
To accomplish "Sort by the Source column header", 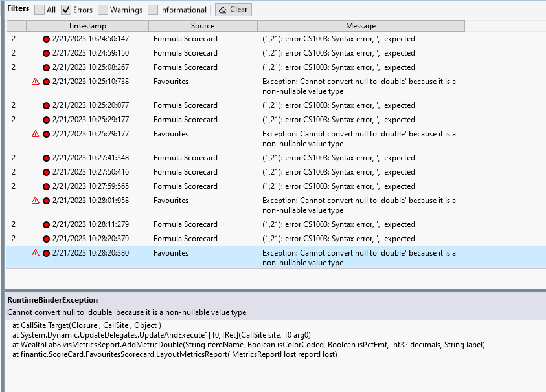I will pos(203,26).
